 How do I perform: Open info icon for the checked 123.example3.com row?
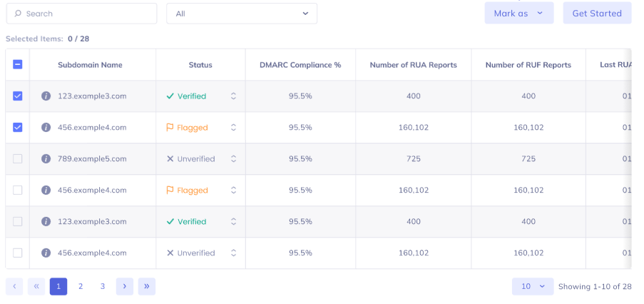pyautogui.click(x=46, y=96)
